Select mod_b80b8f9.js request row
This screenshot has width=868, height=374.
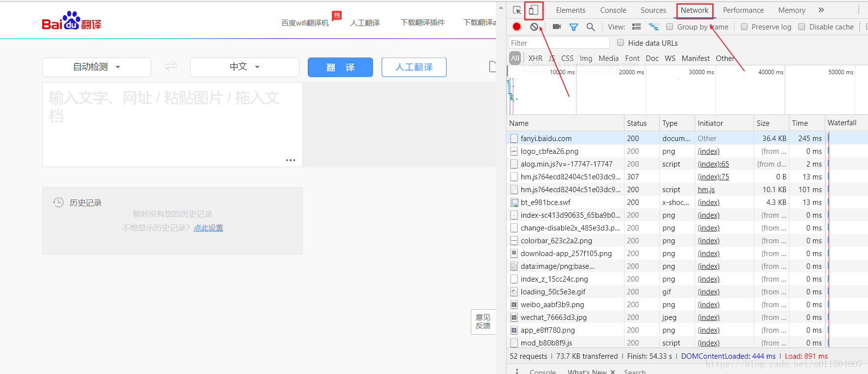tap(687, 343)
